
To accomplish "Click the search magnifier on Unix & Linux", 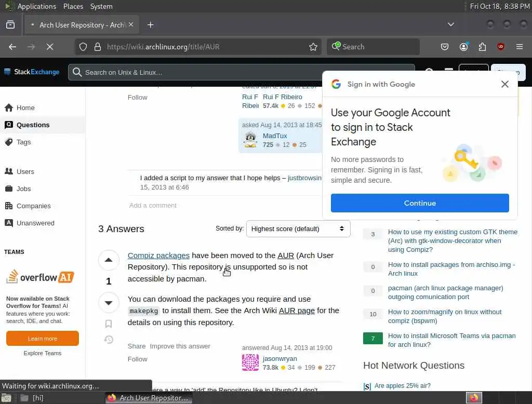I will [77, 72].
